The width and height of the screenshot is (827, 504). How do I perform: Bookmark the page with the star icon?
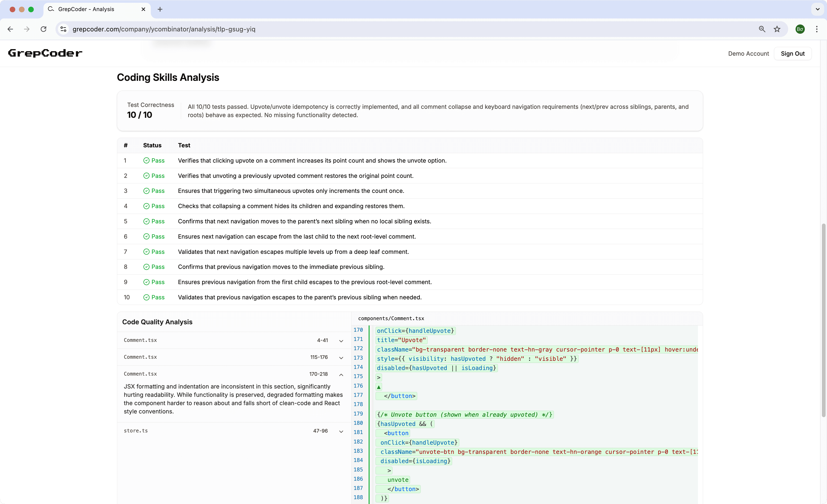tap(777, 29)
